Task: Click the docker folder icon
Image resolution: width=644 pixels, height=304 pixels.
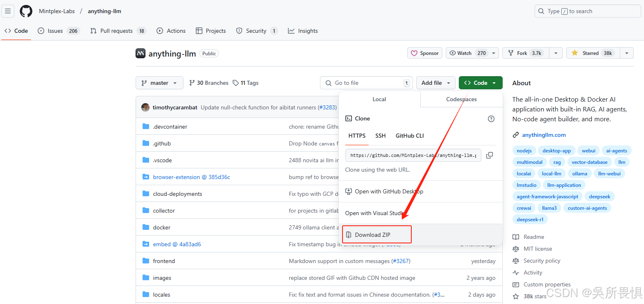Action: tap(146, 227)
